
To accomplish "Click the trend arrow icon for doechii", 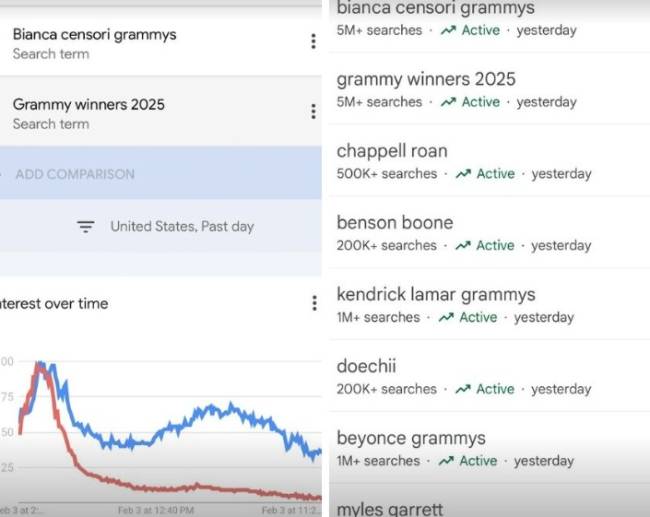I will click(463, 390).
